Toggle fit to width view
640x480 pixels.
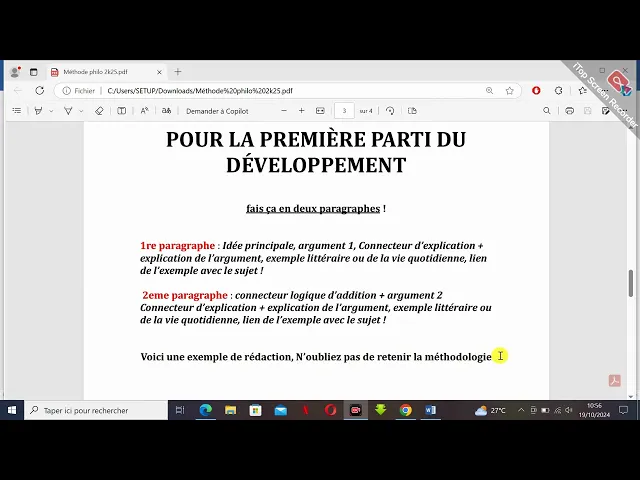(x=320, y=111)
